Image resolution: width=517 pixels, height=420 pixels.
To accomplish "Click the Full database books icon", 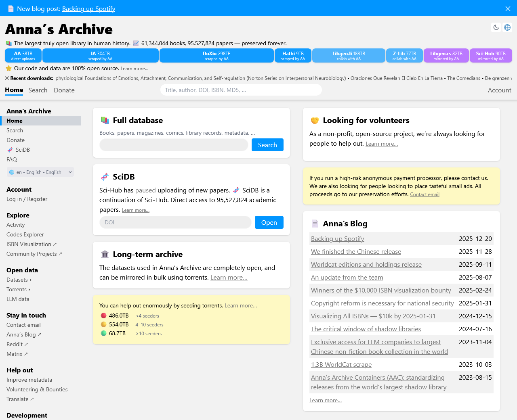I will pyautogui.click(x=105, y=120).
